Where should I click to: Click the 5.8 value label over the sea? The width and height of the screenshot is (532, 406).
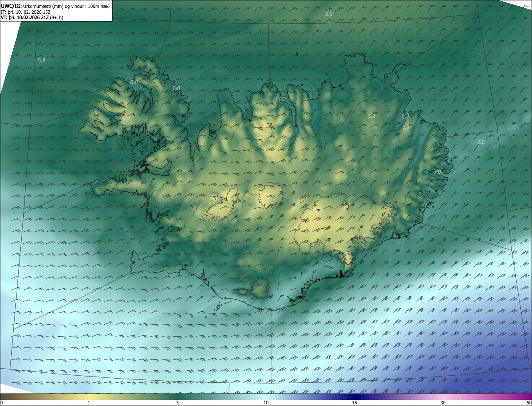tap(42, 61)
